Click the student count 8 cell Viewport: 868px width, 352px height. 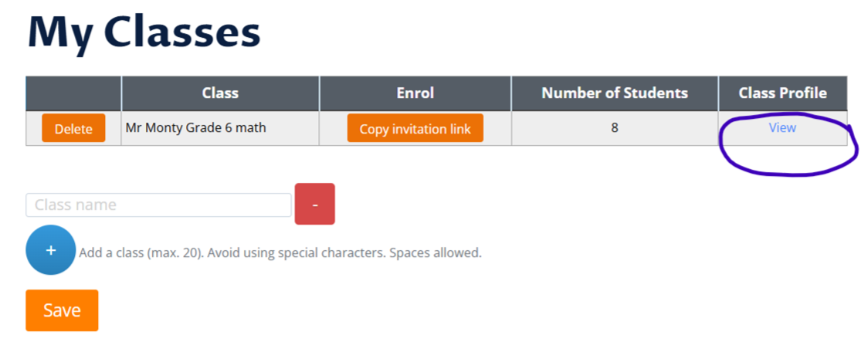(614, 128)
